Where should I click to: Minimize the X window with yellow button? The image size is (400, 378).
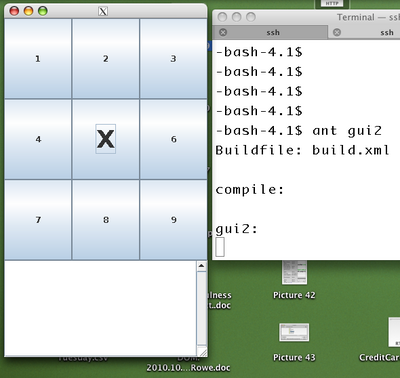pyautogui.click(x=28, y=11)
